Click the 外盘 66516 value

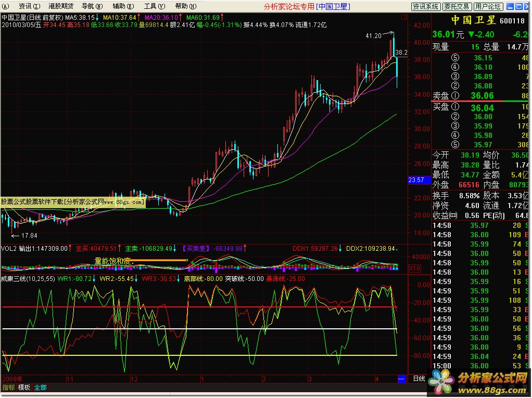tap(469, 185)
